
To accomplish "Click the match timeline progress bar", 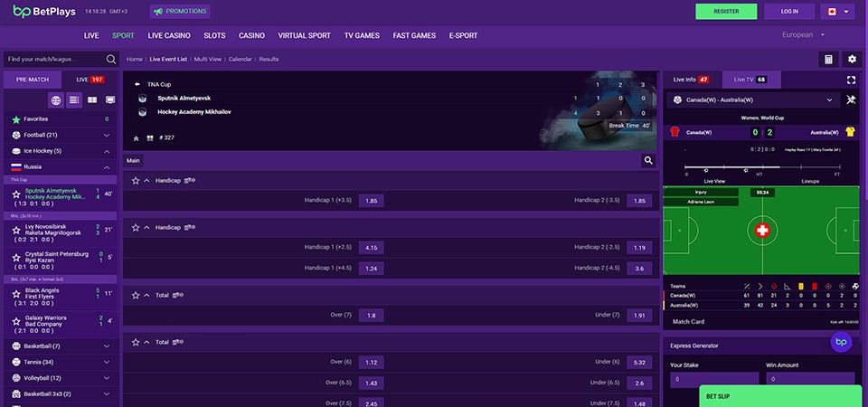I will point(763,166).
